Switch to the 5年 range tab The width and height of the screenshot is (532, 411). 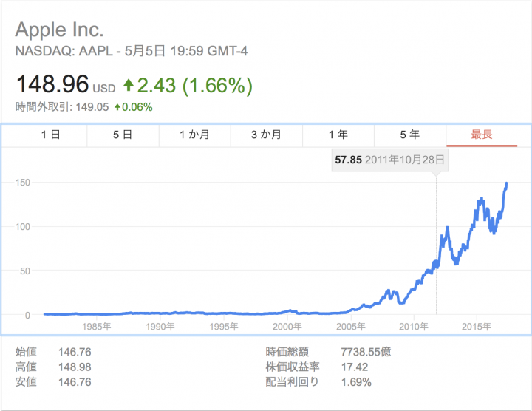point(410,135)
